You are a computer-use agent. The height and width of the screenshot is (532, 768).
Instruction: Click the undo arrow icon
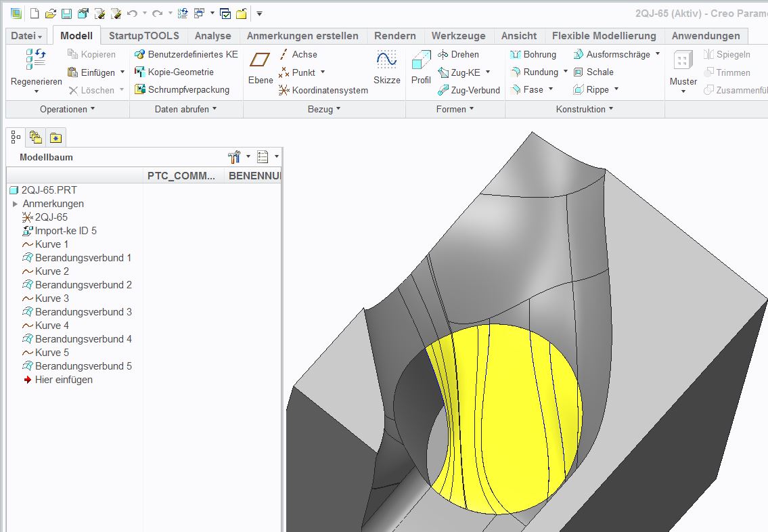[x=132, y=14]
